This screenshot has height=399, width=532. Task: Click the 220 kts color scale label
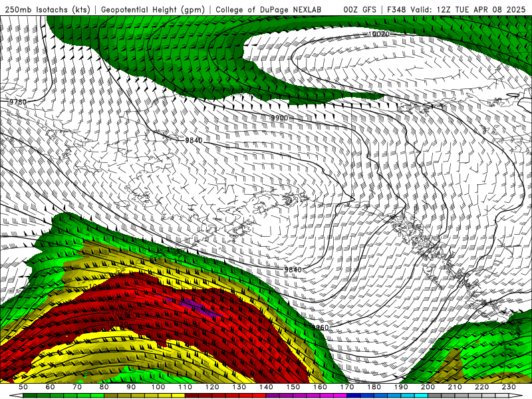click(x=482, y=387)
